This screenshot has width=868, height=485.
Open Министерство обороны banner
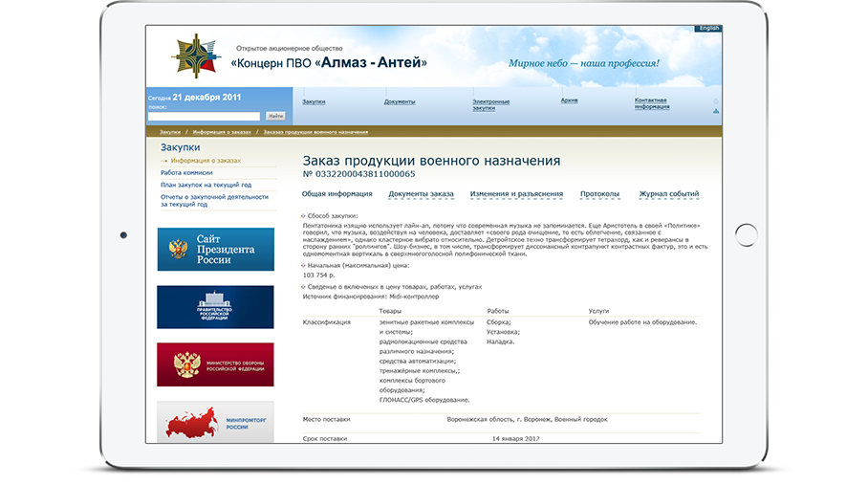tap(215, 364)
